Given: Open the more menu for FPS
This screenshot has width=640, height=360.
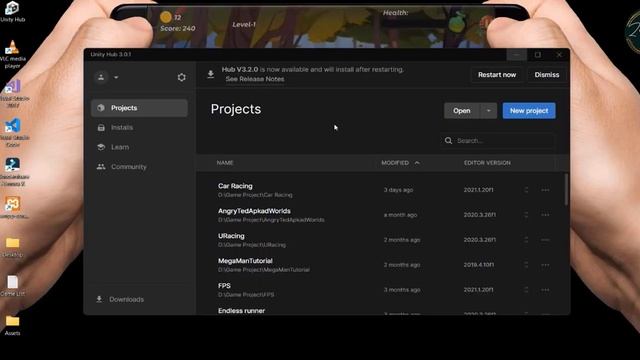Looking at the screenshot, I should tap(545, 290).
